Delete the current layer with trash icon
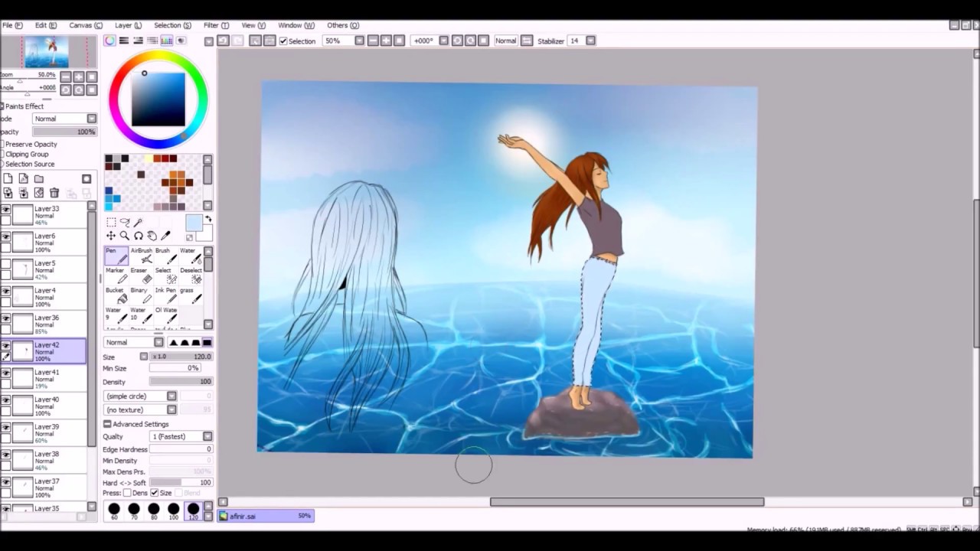 pyautogui.click(x=54, y=193)
